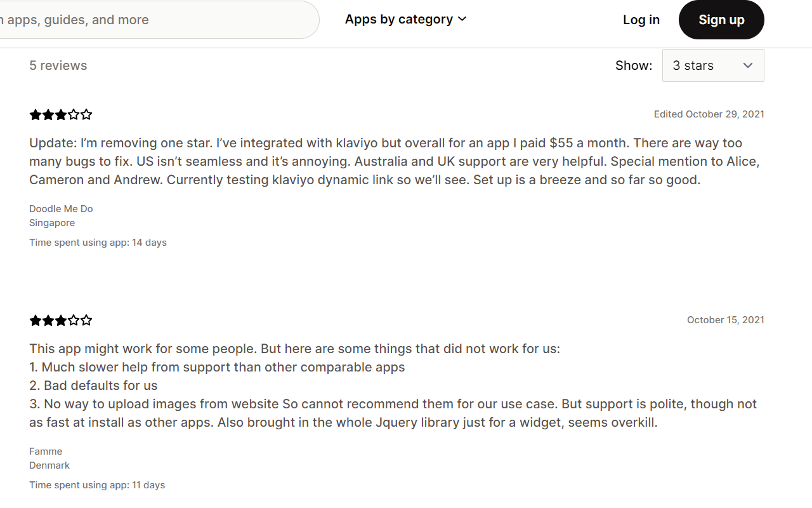
Task: Click the Edited October 29, 2021 date
Action: pos(709,114)
